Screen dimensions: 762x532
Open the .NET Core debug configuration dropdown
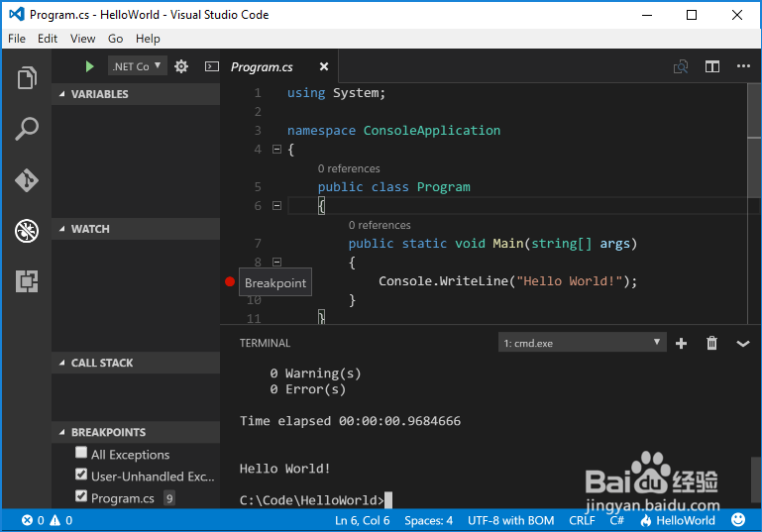138,66
